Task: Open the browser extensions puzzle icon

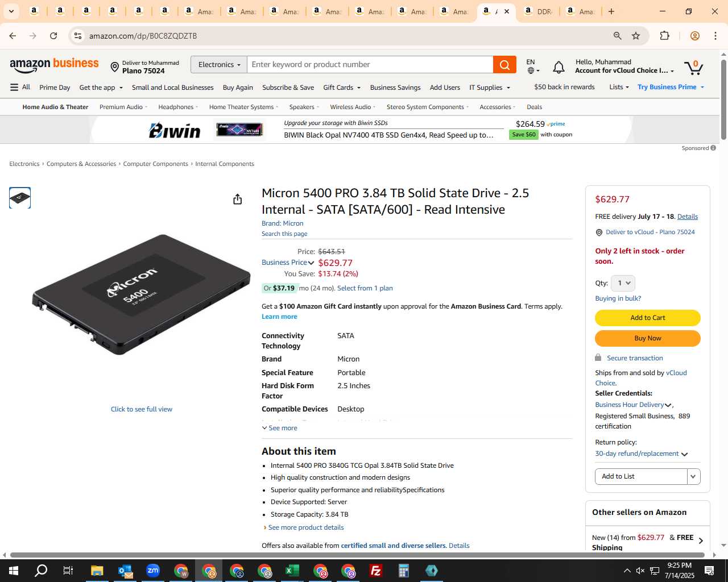Action: click(664, 36)
